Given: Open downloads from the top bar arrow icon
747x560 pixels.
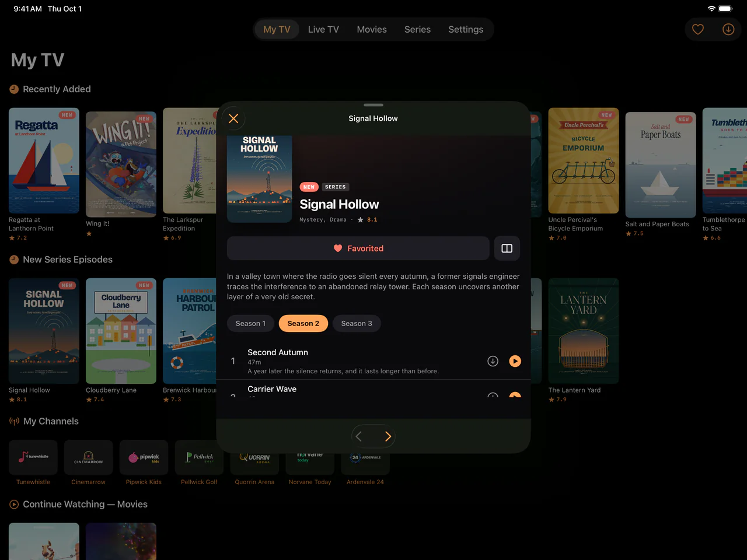Looking at the screenshot, I should [x=728, y=29].
